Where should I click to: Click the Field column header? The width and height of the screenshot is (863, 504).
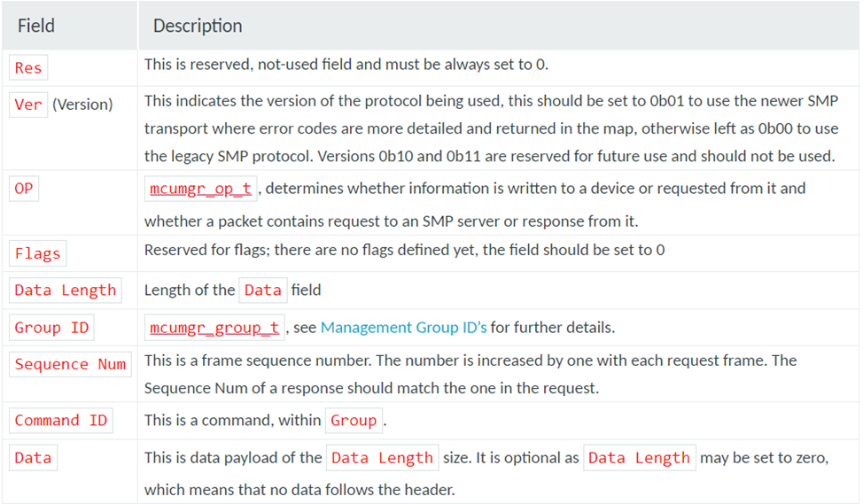[36, 26]
